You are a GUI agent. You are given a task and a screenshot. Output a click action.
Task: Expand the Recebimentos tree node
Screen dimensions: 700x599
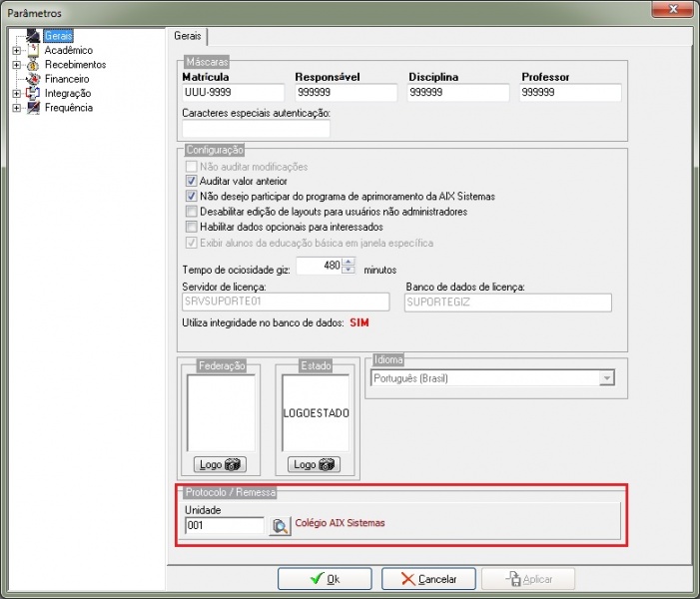(x=17, y=65)
